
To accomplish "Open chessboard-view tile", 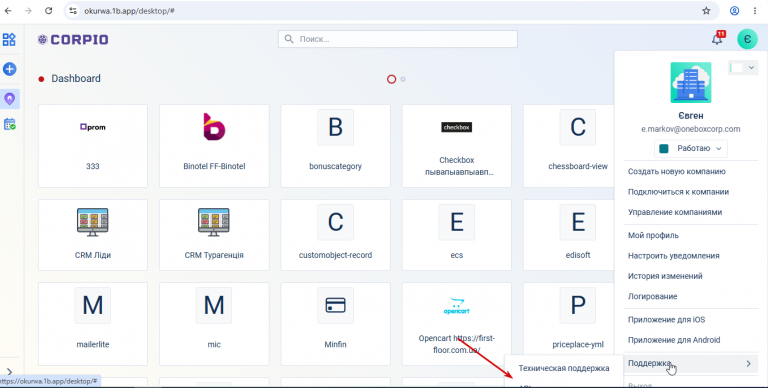I will click(x=569, y=146).
